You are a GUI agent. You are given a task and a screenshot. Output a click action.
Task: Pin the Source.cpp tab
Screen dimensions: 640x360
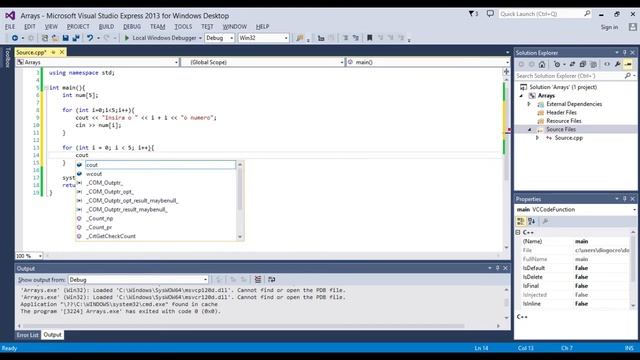click(53, 52)
